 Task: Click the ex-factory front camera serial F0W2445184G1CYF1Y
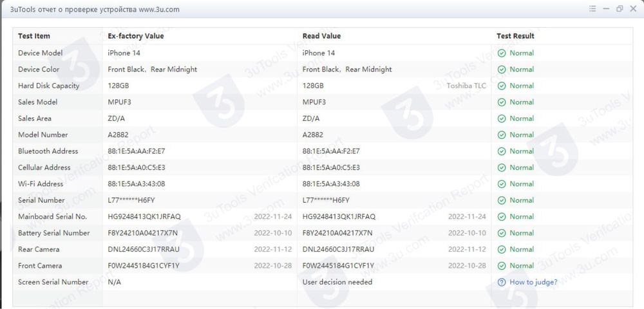point(144,266)
